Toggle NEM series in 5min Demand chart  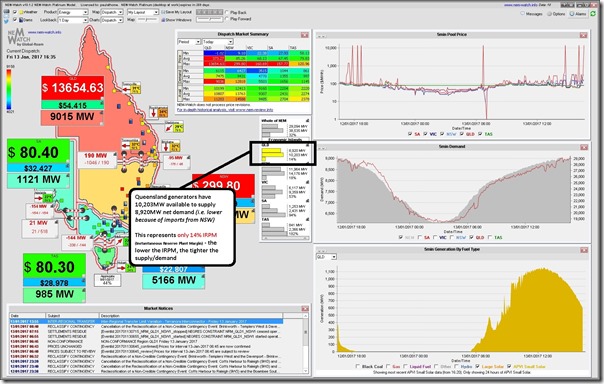tap(401, 237)
